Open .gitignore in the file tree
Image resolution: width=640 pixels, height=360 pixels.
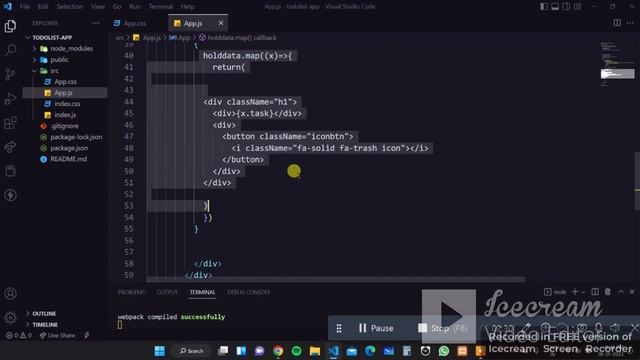pos(64,126)
